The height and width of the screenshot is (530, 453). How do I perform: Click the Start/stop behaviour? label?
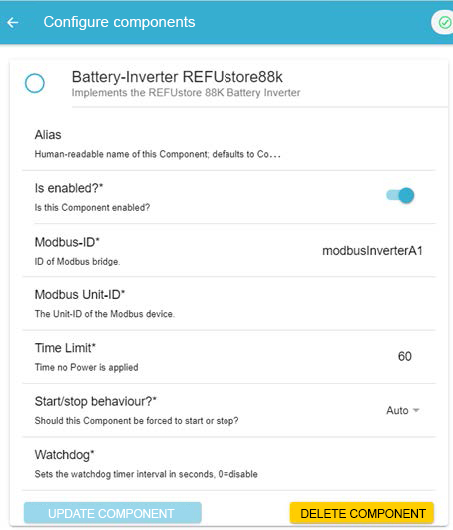[96, 401]
